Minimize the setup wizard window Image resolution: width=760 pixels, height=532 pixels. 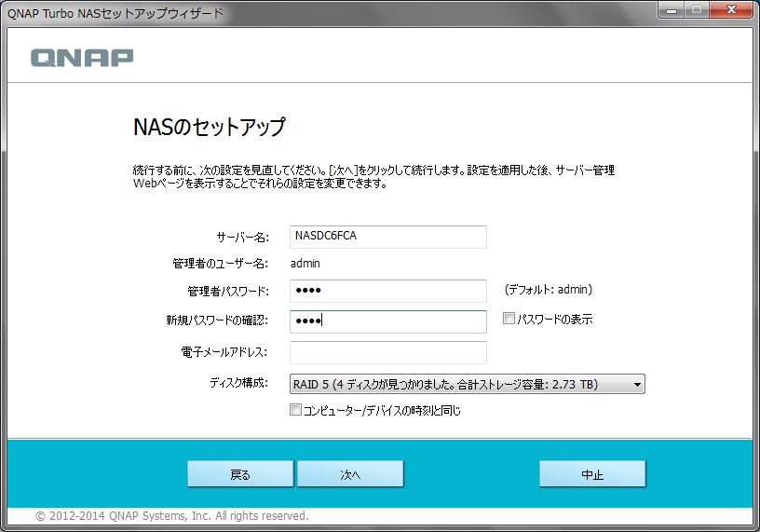pos(672,10)
